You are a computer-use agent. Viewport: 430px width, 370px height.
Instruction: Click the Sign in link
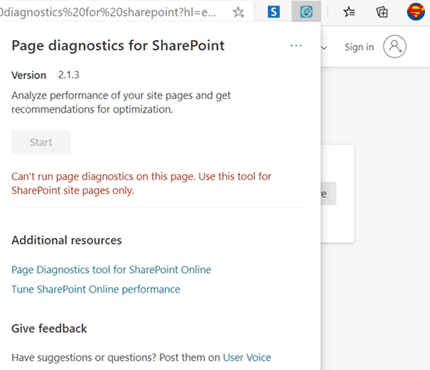point(359,47)
